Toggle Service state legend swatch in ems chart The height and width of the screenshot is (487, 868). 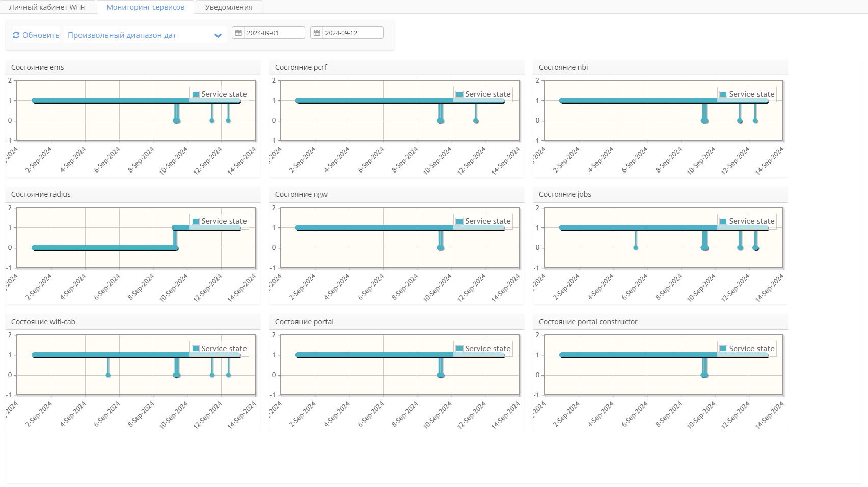click(196, 94)
